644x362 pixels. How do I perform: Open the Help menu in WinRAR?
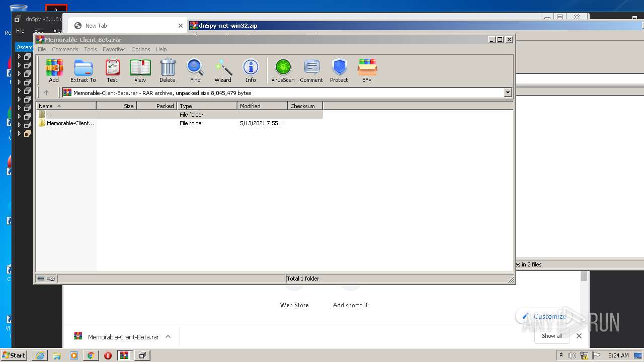click(x=161, y=49)
